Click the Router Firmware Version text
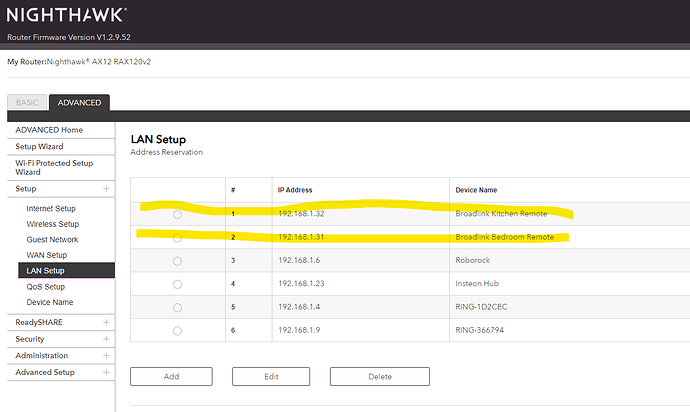Screen dimensions: 690x412 click(69, 37)
